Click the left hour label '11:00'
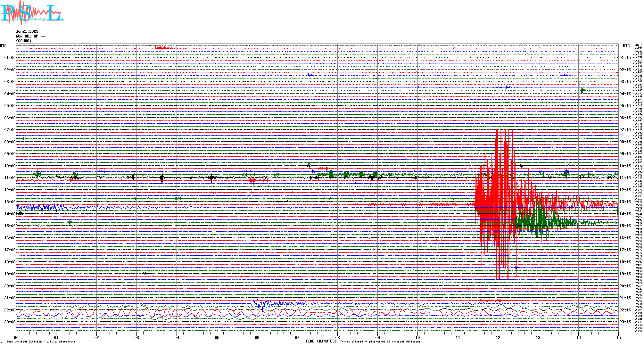This screenshot has width=644, height=346. click(x=10, y=178)
